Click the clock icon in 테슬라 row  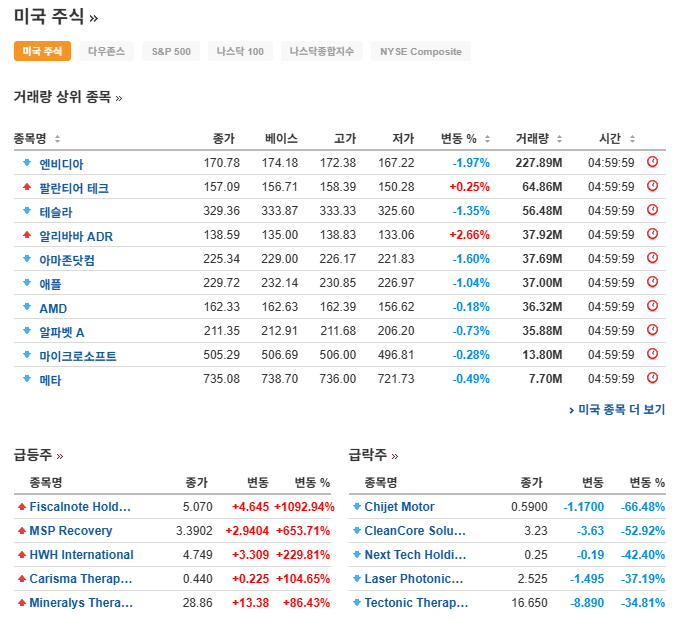click(652, 210)
